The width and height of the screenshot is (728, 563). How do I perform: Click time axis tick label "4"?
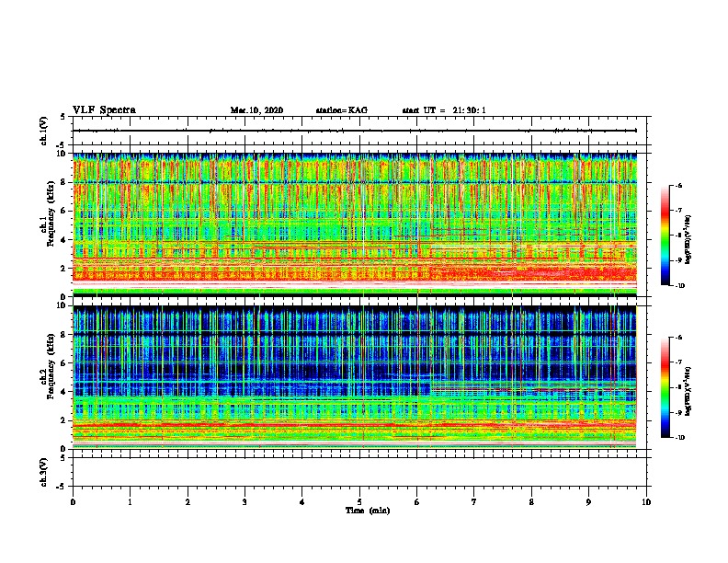click(302, 502)
